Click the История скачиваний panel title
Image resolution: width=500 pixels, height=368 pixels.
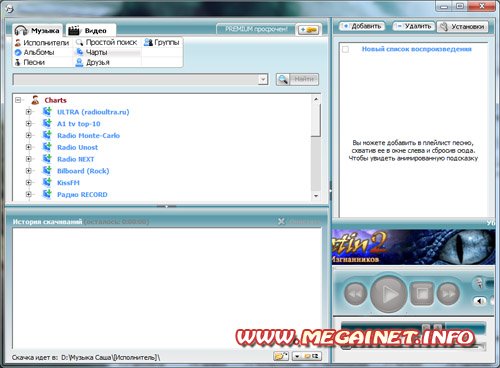pyautogui.click(x=47, y=222)
